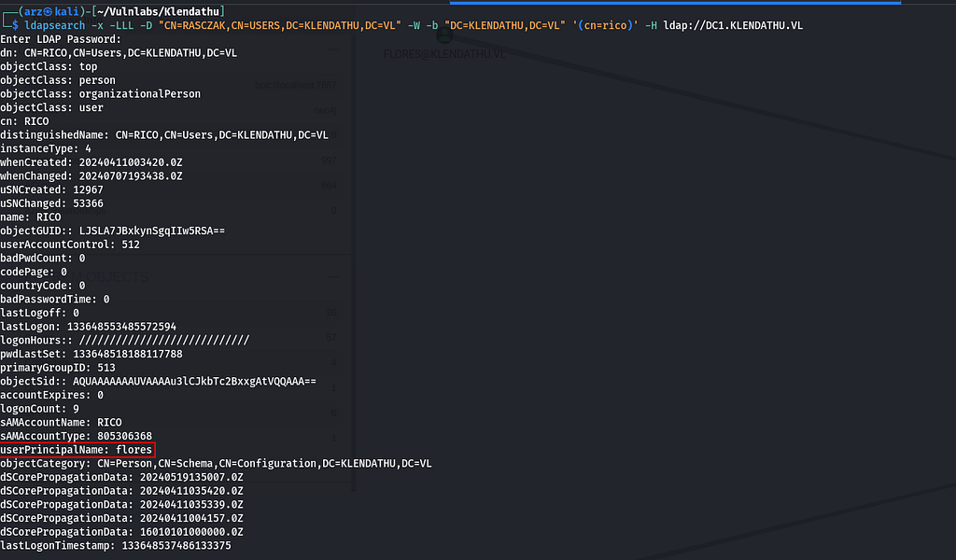Viewport: 956px width, 560px height.
Task: Click the whenCreated timestamp 20240411003420.0Z
Action: tap(131, 162)
